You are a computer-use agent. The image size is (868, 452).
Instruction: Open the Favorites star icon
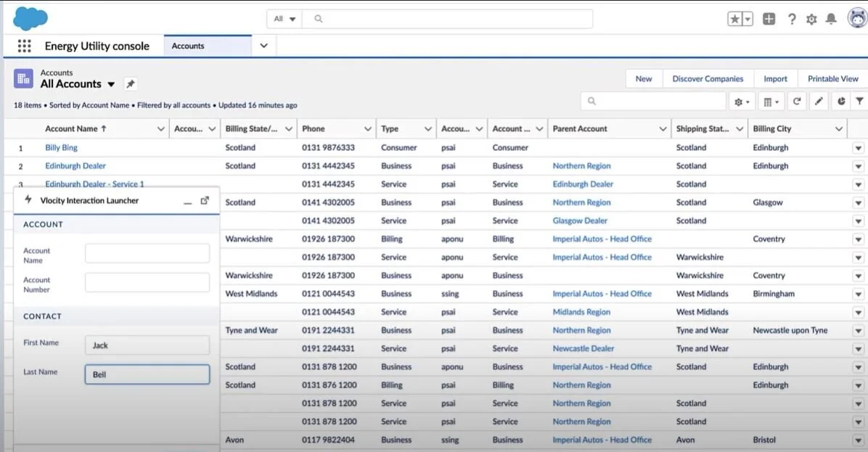[x=734, y=19]
